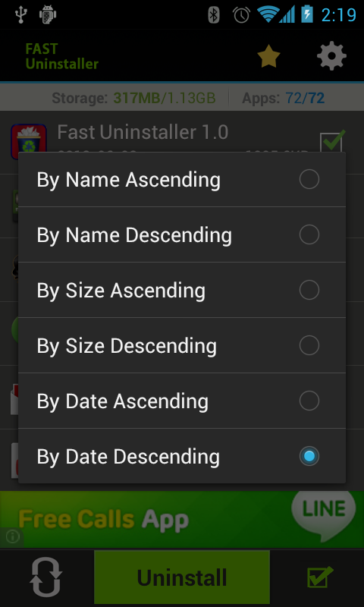The image size is (364, 607).
Task: Tap the FAST Uninstaller title logo
Action: 62,56
